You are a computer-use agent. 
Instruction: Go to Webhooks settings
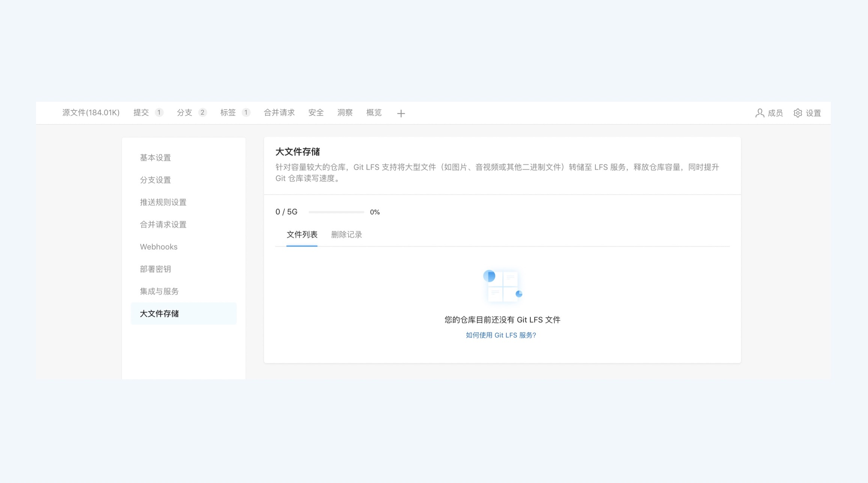158,247
